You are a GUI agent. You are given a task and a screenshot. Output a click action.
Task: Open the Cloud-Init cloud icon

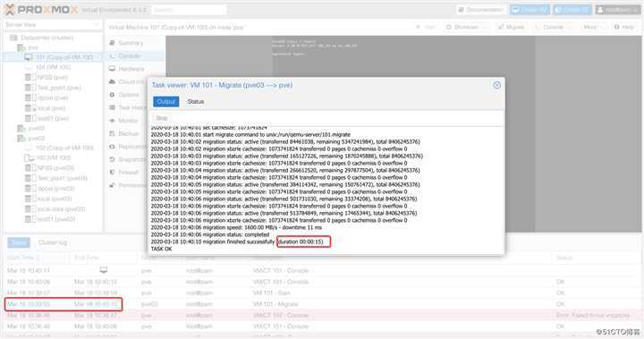pyautogui.click(x=112, y=81)
